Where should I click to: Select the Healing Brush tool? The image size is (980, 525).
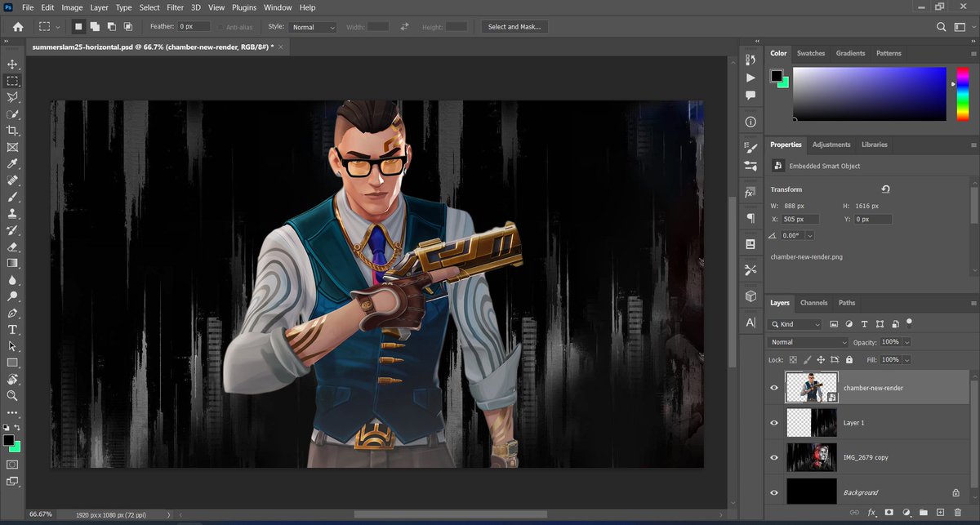[x=12, y=180]
